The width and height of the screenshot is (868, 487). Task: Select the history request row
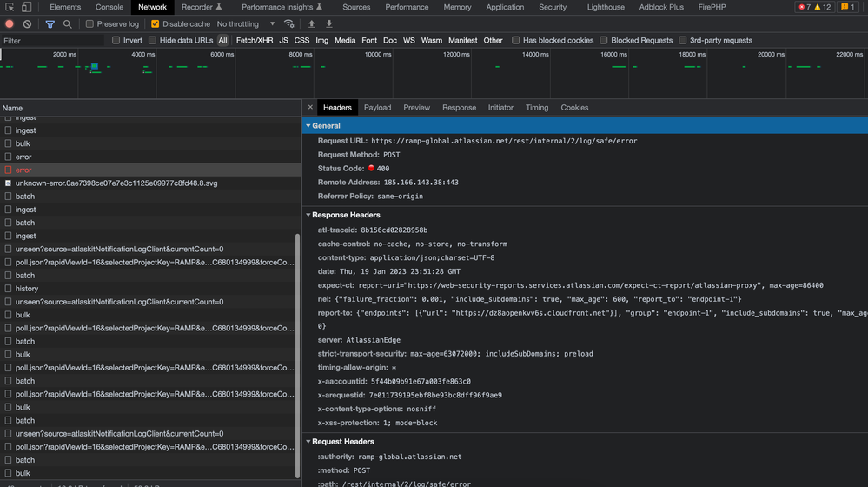150,289
